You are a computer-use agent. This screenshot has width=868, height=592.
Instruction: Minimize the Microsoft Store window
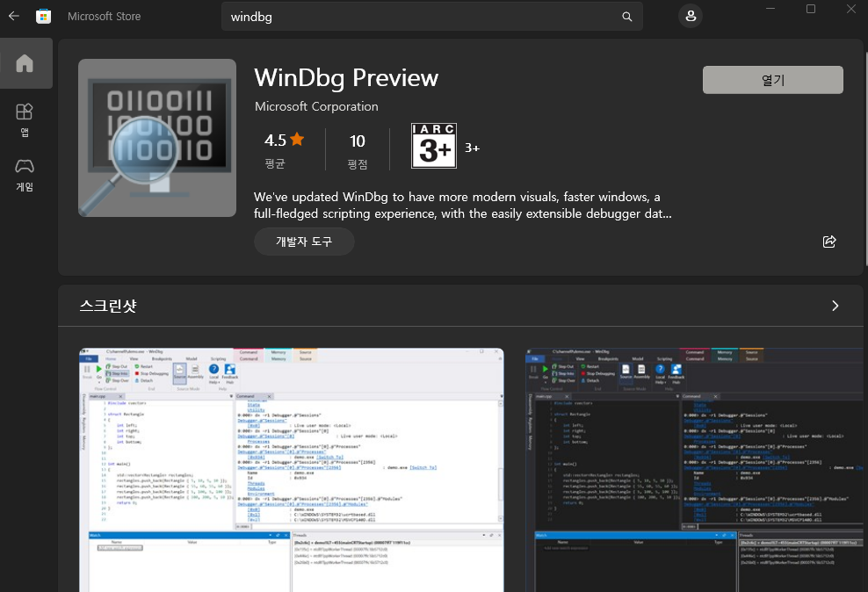770,9
